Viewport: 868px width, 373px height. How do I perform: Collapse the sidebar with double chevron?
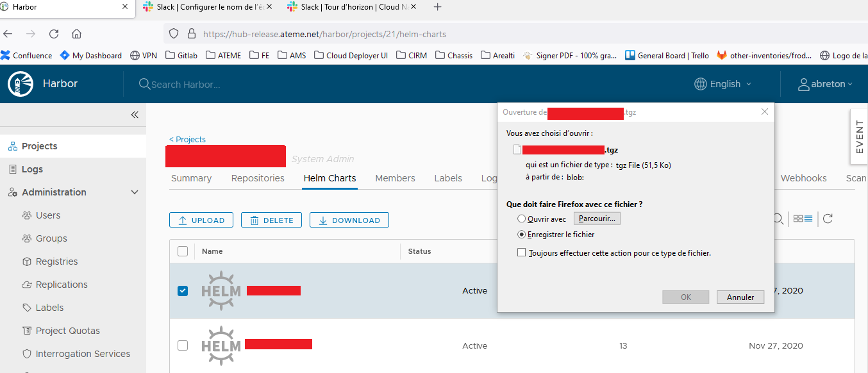(135, 115)
